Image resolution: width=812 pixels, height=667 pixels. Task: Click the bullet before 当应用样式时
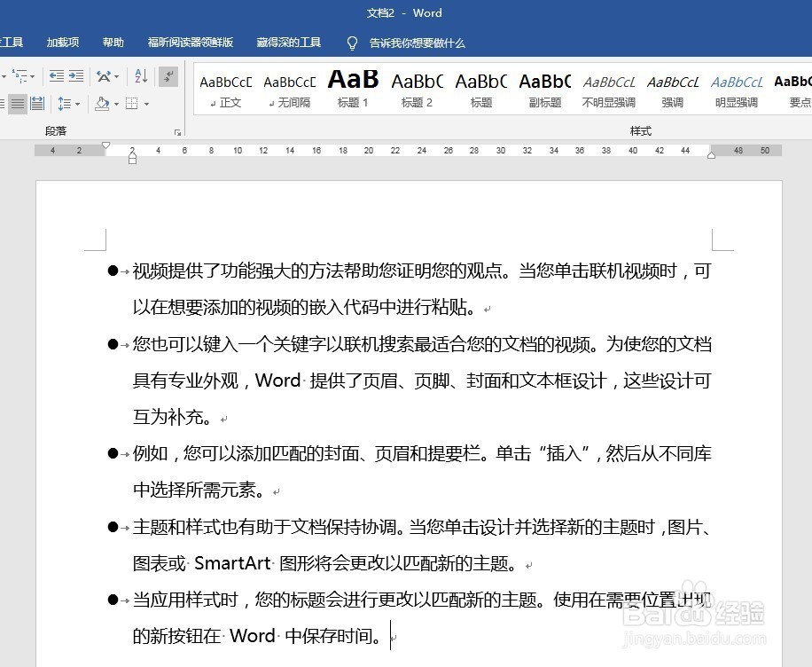113,600
